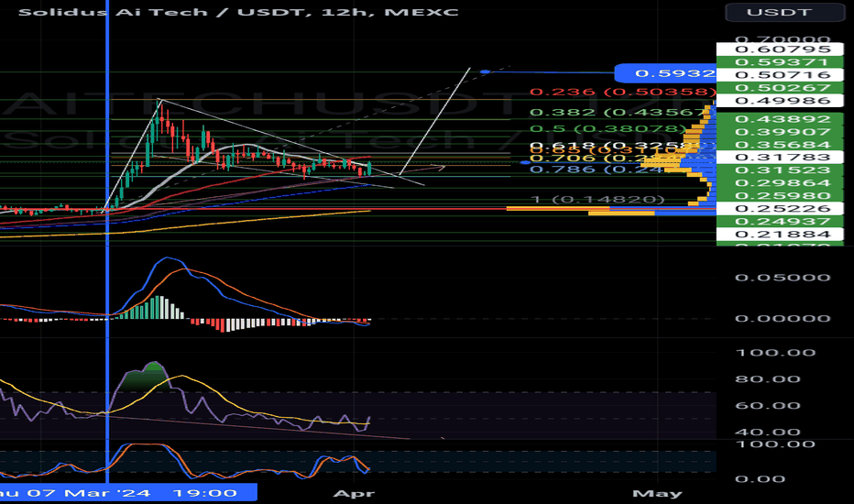Click the white 0.21884 price label

pyautogui.click(x=781, y=235)
